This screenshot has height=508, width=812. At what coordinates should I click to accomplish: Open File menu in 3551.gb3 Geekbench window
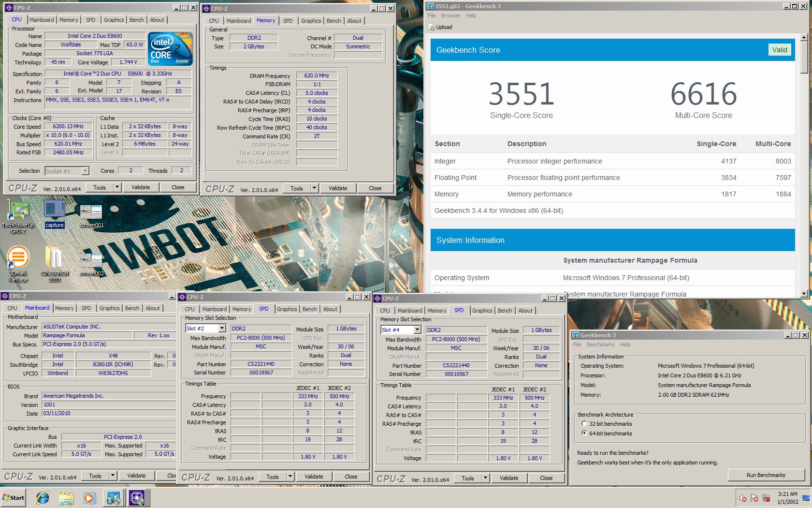[432, 15]
